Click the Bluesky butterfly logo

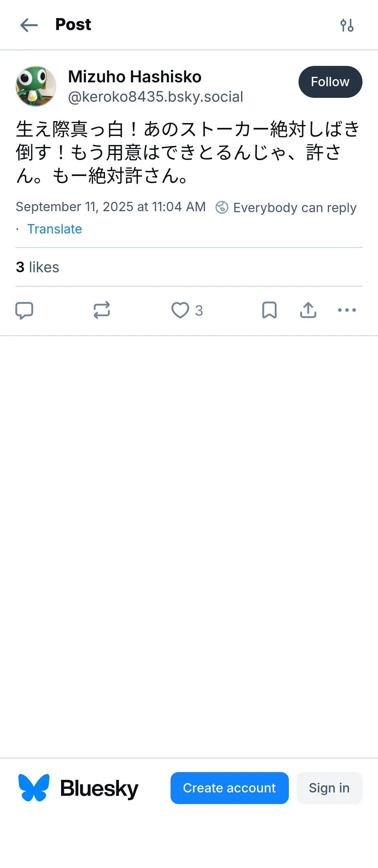[34, 788]
